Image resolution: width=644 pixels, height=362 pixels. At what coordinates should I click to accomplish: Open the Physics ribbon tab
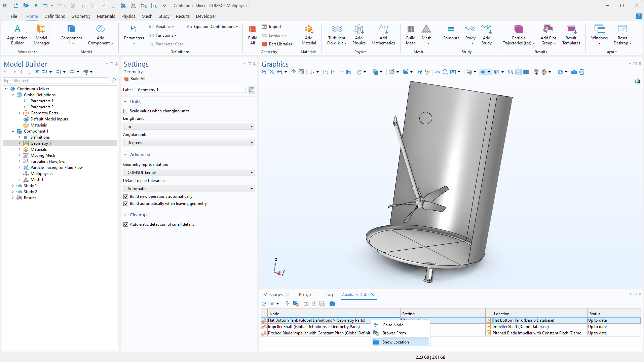[128, 16]
